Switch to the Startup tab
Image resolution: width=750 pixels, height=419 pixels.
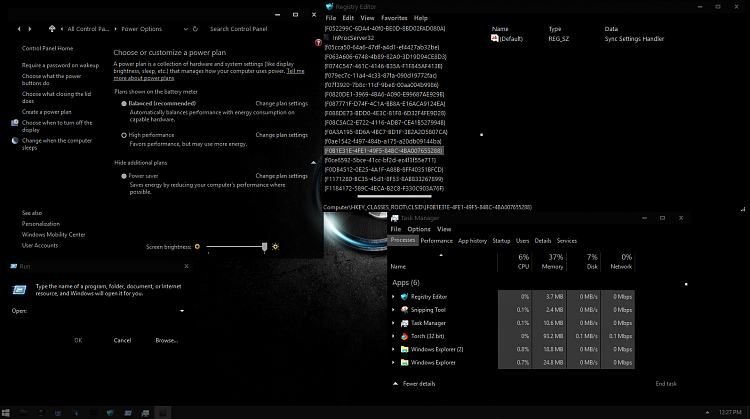[x=501, y=241]
